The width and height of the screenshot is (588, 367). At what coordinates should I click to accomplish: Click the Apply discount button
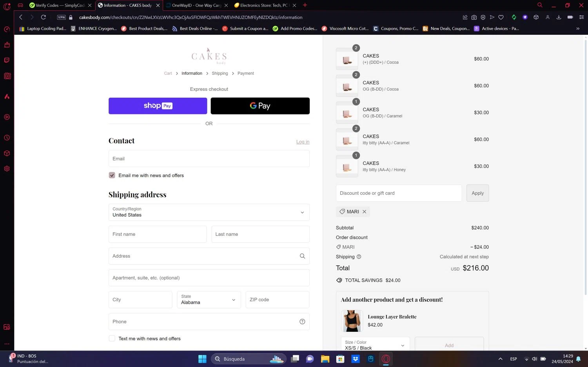coord(477,193)
